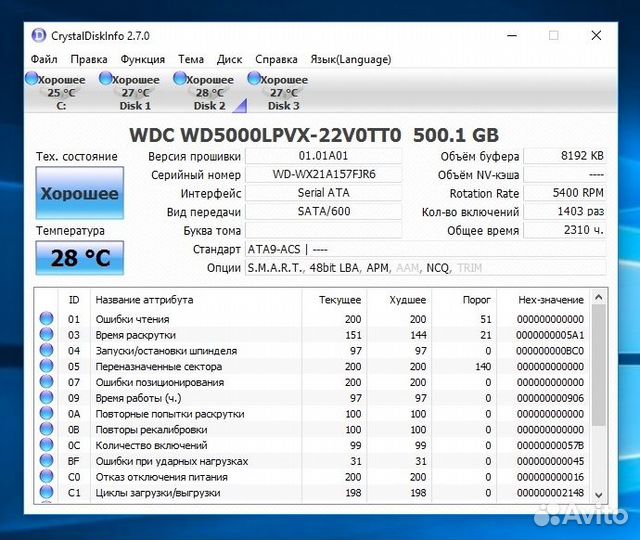
Task: Click the status orb for attribute 09
Action: coord(47,398)
